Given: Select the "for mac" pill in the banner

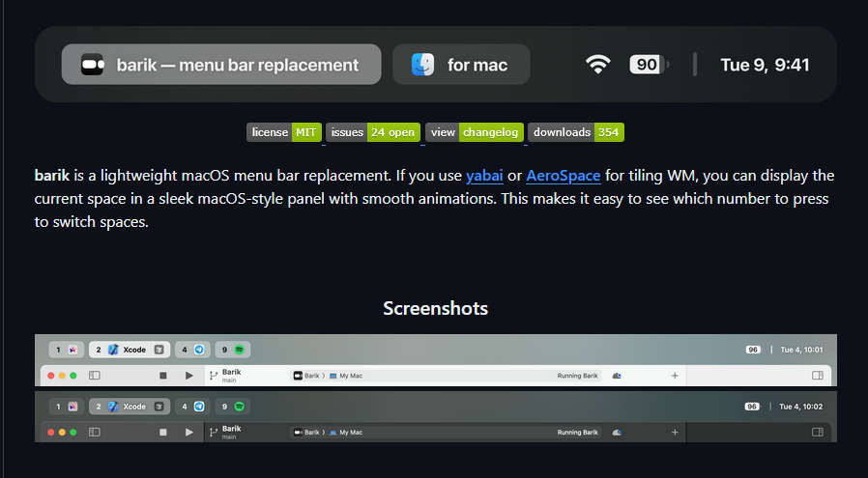Looking at the screenshot, I should click(x=461, y=65).
